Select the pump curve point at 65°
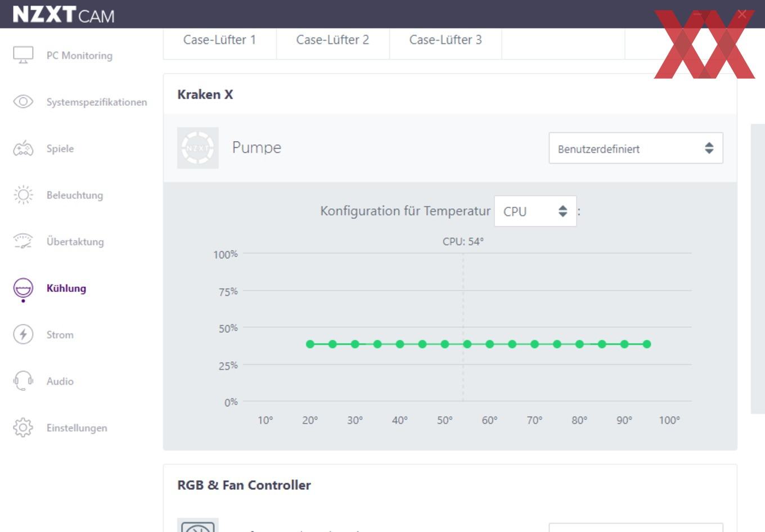This screenshot has height=532, width=765. click(512, 344)
